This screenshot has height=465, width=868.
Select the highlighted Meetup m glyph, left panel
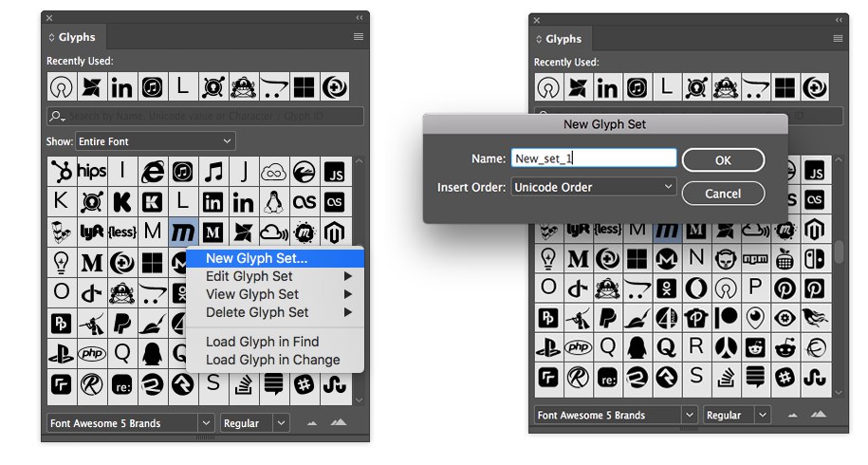(x=183, y=232)
